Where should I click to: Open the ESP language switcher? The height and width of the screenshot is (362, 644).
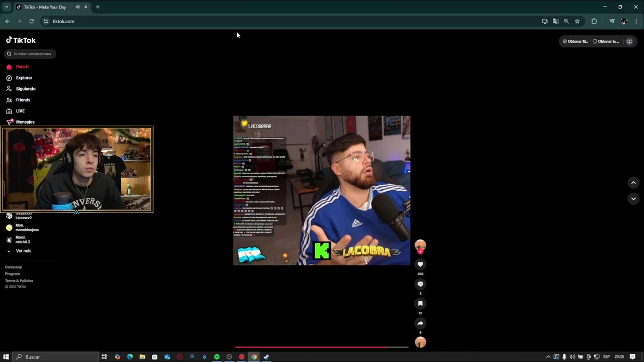click(x=606, y=357)
